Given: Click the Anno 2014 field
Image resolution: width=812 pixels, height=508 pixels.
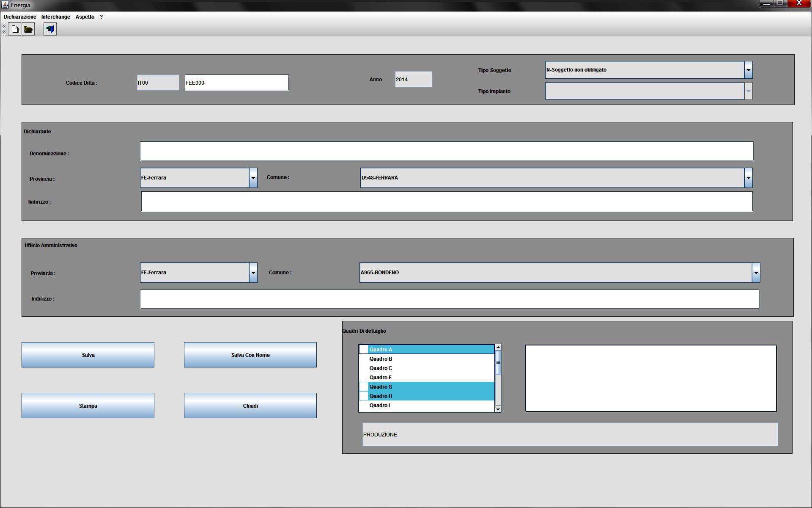Looking at the screenshot, I should [x=413, y=79].
